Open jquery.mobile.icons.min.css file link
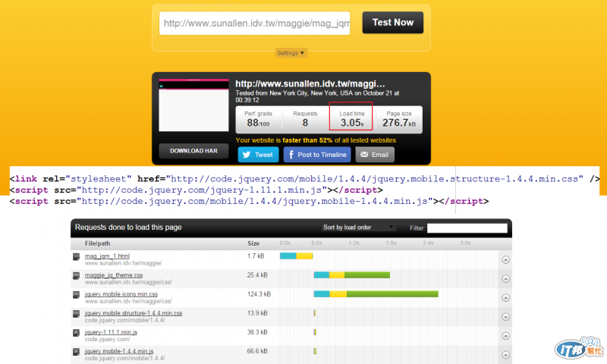The image size is (607, 364). pos(121,294)
